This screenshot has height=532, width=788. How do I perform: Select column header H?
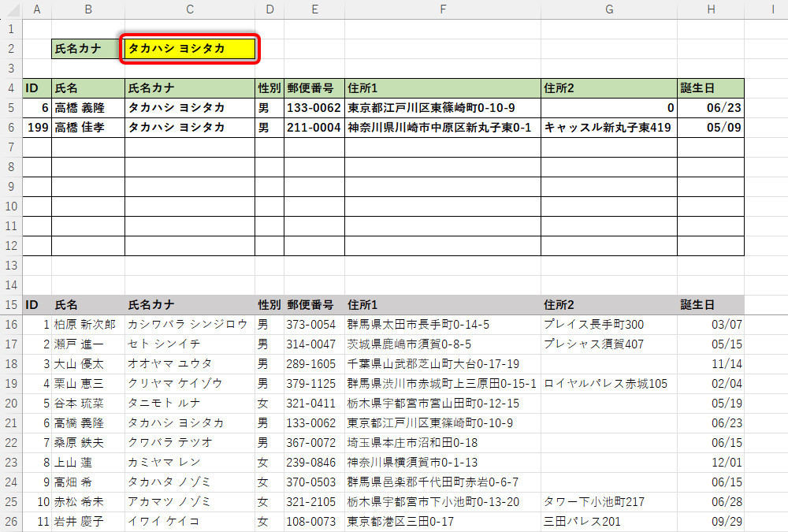710,9
